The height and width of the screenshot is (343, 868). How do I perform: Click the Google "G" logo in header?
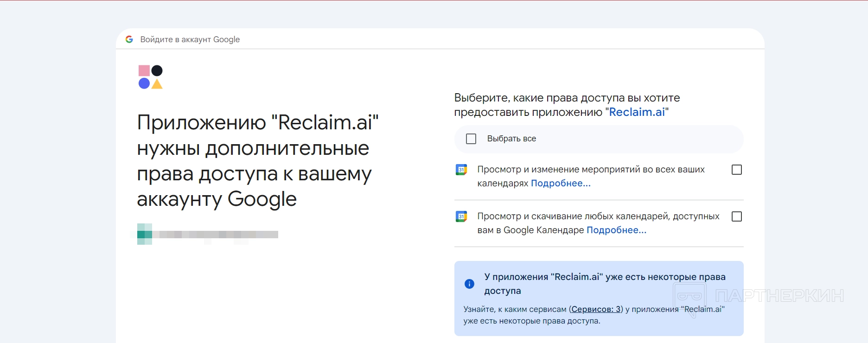[x=129, y=39]
